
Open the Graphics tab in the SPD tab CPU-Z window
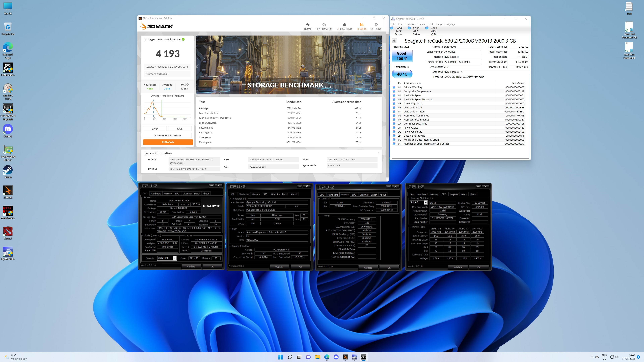click(454, 194)
